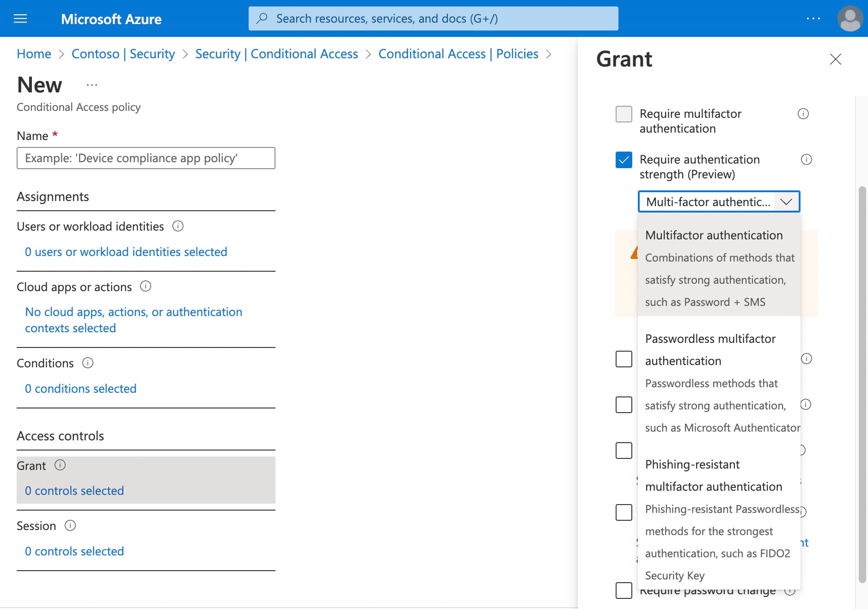868x609 pixels.
Task: Open Grant 0 controls selected link
Action: pos(74,491)
